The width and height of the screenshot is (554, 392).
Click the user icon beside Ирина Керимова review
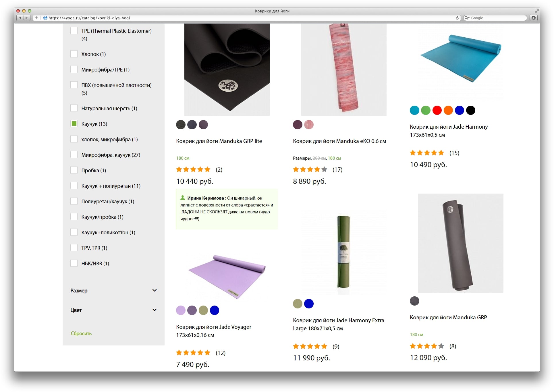pyautogui.click(x=183, y=198)
